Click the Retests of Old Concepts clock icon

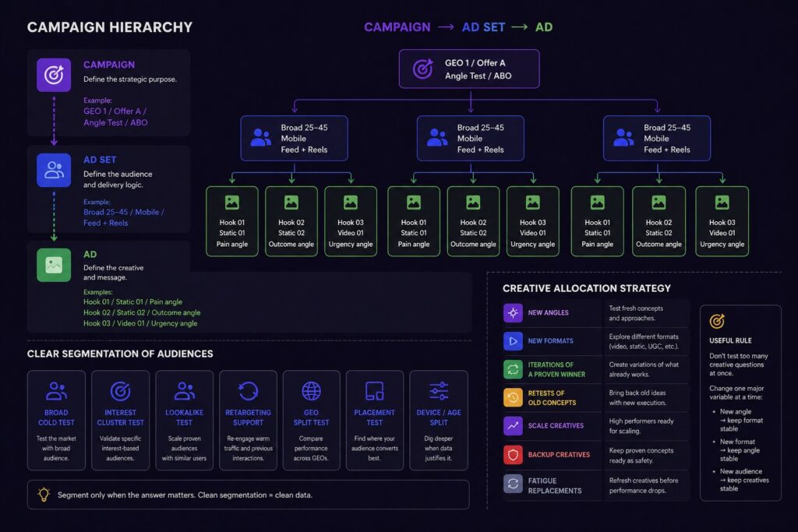[x=513, y=397]
